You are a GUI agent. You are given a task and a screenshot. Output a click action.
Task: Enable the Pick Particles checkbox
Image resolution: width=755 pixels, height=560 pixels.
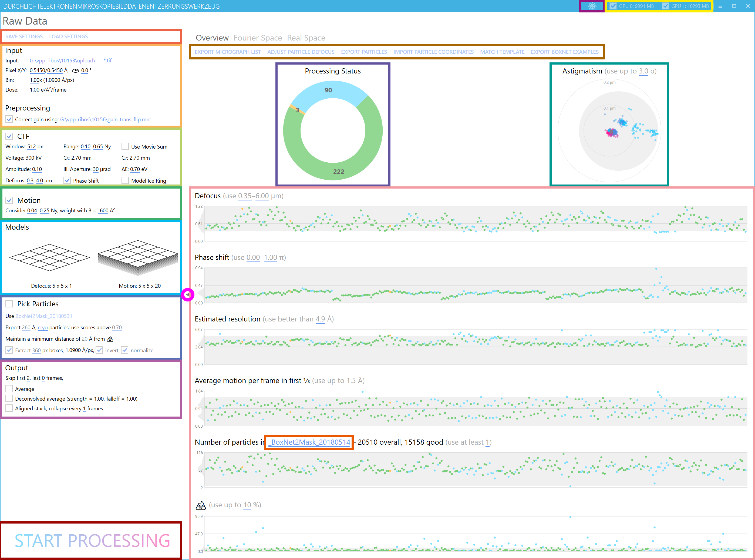pos(9,304)
